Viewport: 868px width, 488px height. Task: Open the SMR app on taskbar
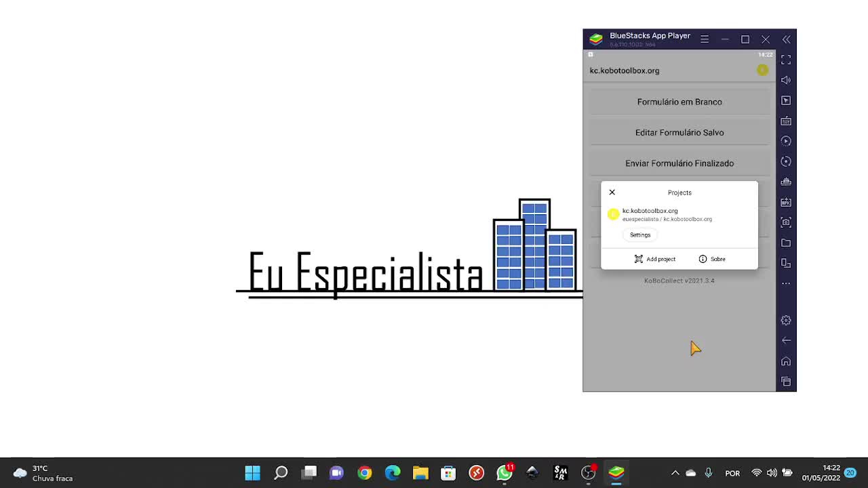pyautogui.click(x=560, y=472)
